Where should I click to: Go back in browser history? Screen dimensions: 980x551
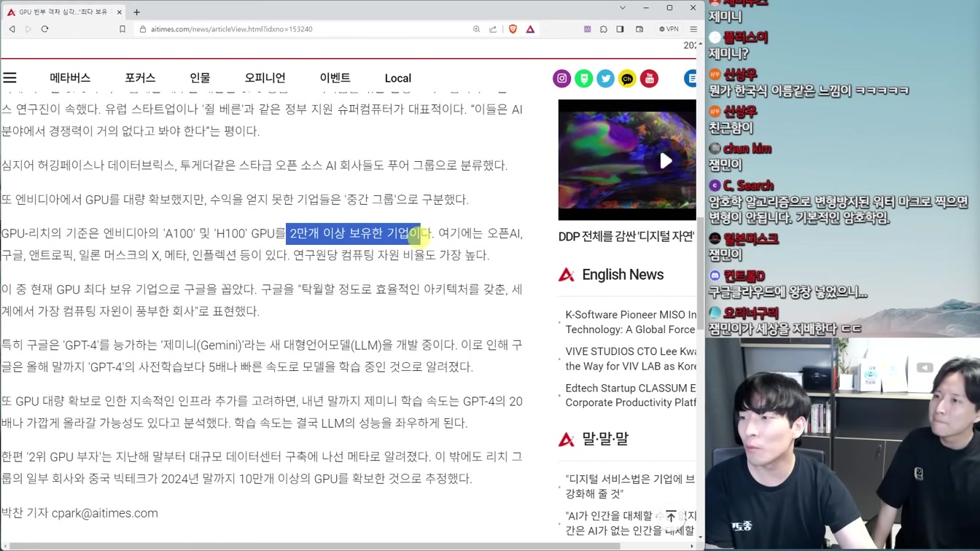pyautogui.click(x=12, y=29)
